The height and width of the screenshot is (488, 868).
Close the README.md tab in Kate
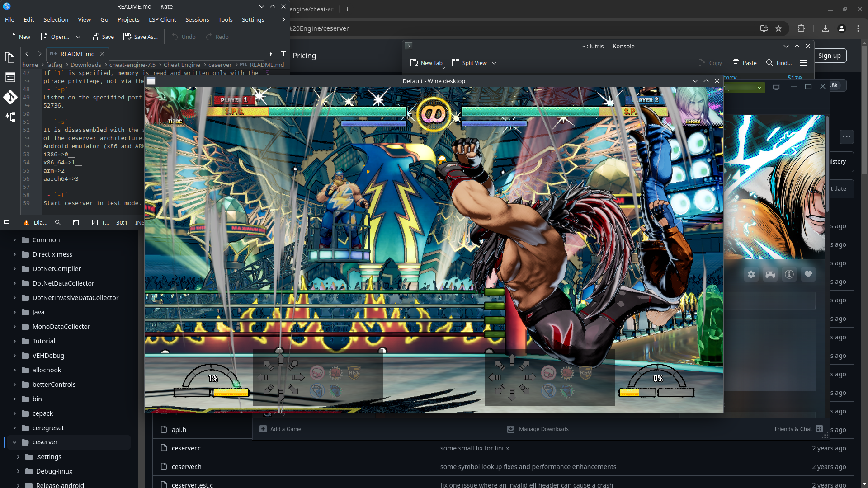[102, 54]
